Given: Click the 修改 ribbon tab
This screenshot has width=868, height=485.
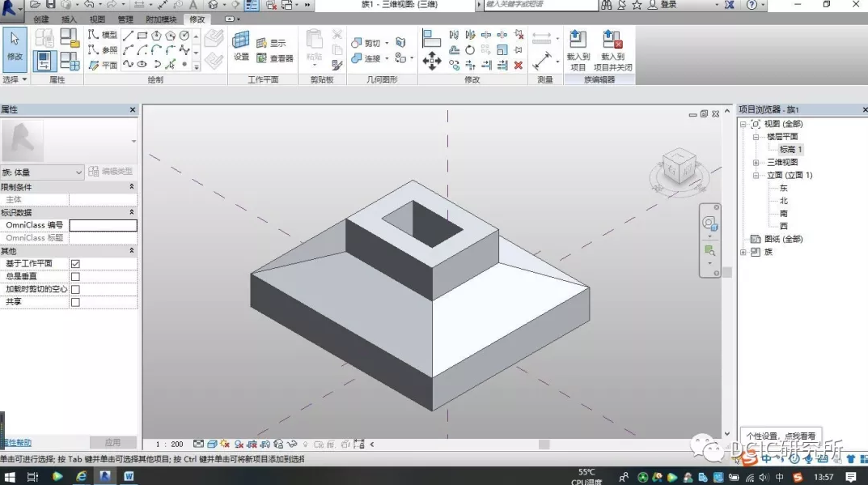Looking at the screenshot, I should [x=197, y=19].
